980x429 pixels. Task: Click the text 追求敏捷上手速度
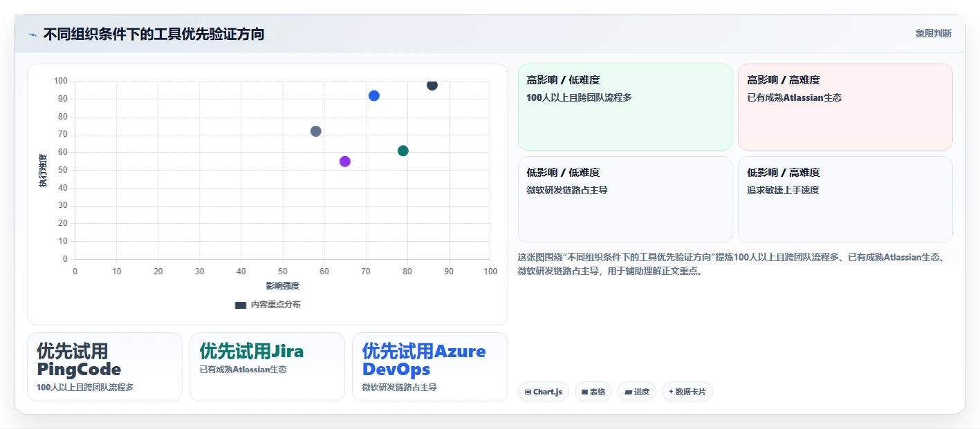(x=783, y=190)
